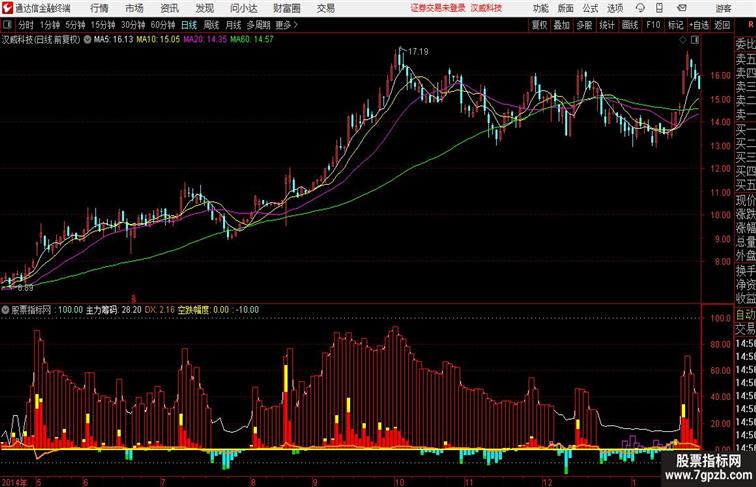Expand the main chart indicator dropdown arrow
Viewport: 756px width, 487px height.
tap(87, 40)
